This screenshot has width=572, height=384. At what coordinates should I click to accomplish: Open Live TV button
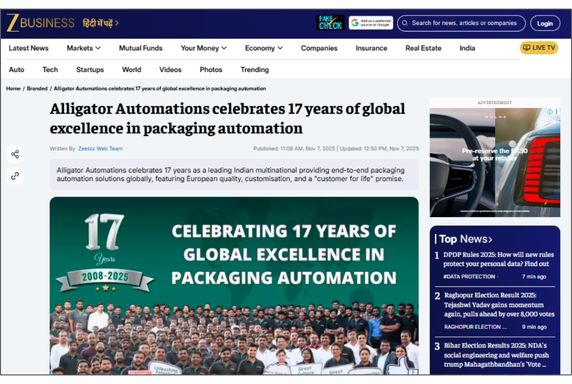[539, 48]
